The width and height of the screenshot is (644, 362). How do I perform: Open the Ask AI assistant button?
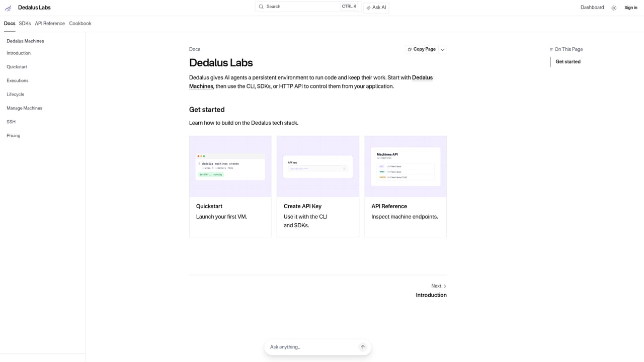pyautogui.click(x=376, y=8)
